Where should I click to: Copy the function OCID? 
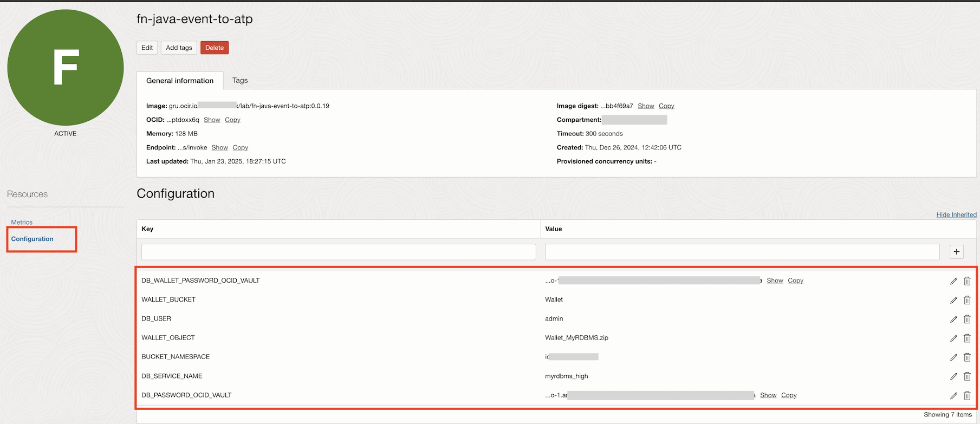click(x=232, y=120)
